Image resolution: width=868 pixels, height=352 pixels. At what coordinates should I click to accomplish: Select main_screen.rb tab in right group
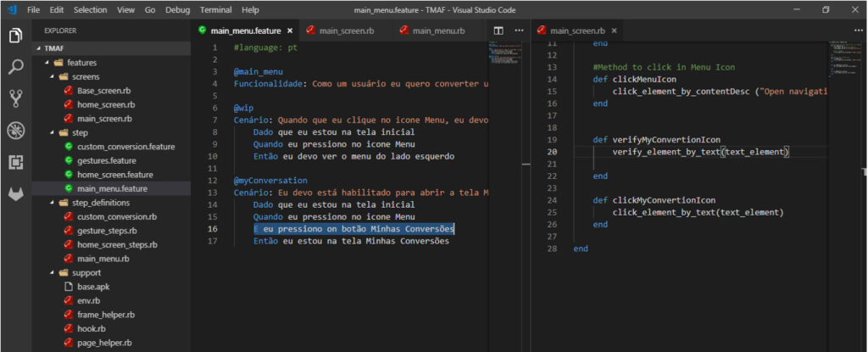coord(577,31)
